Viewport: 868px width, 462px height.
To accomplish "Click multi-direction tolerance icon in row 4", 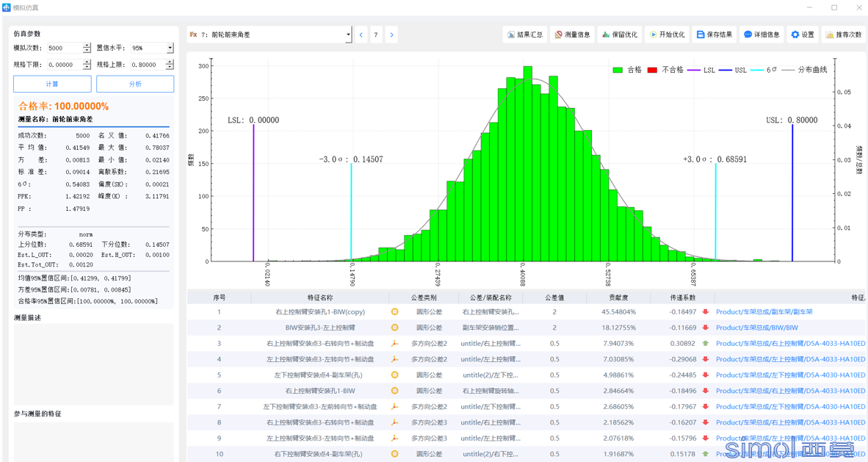I will pyautogui.click(x=394, y=359).
